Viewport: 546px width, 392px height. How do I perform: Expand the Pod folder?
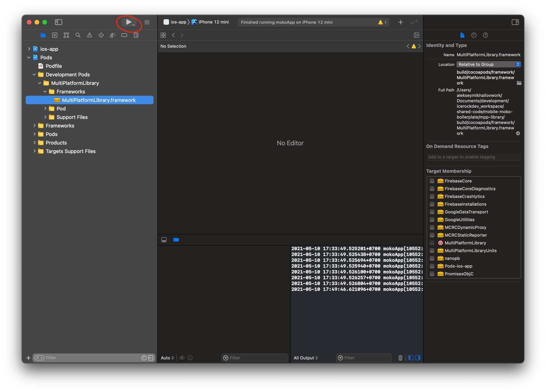pos(45,109)
